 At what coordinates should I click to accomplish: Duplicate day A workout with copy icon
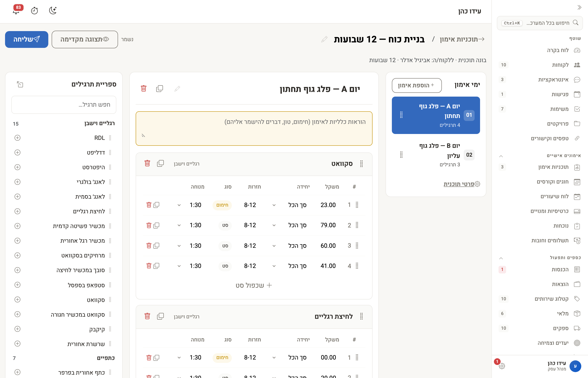click(160, 89)
